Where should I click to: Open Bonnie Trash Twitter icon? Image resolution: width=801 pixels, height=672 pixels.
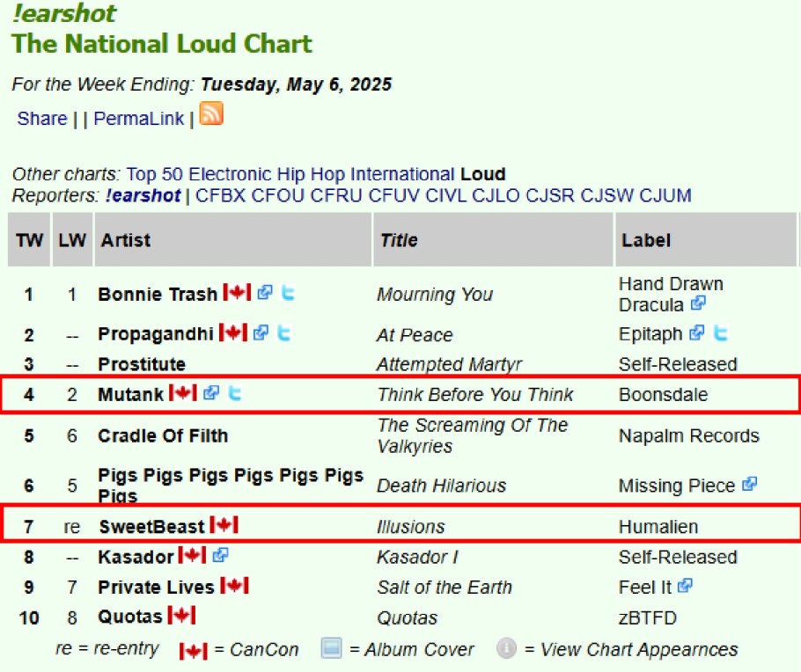coord(288,293)
